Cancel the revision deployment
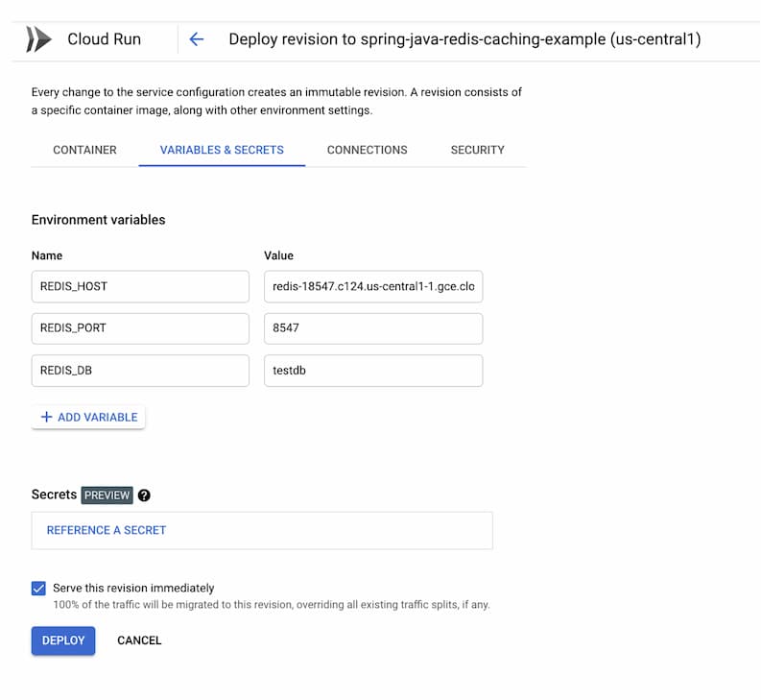761x700 pixels. (139, 640)
